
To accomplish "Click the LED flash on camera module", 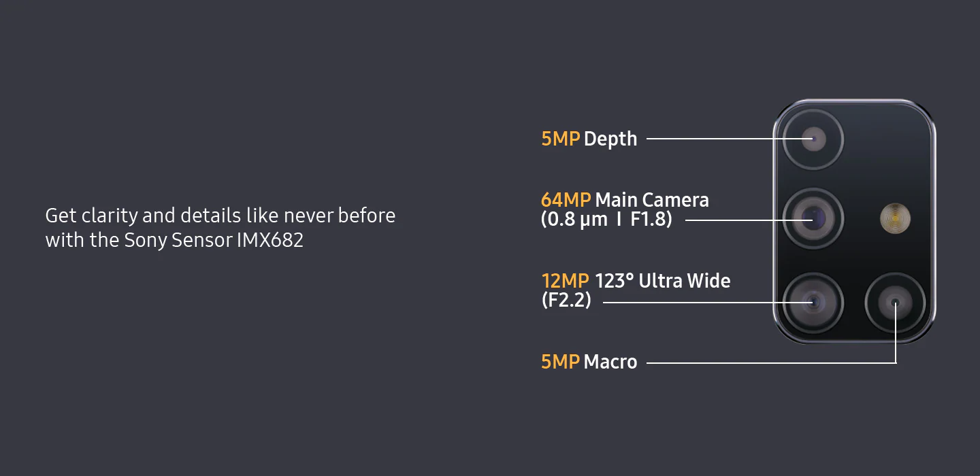I will click(x=895, y=218).
